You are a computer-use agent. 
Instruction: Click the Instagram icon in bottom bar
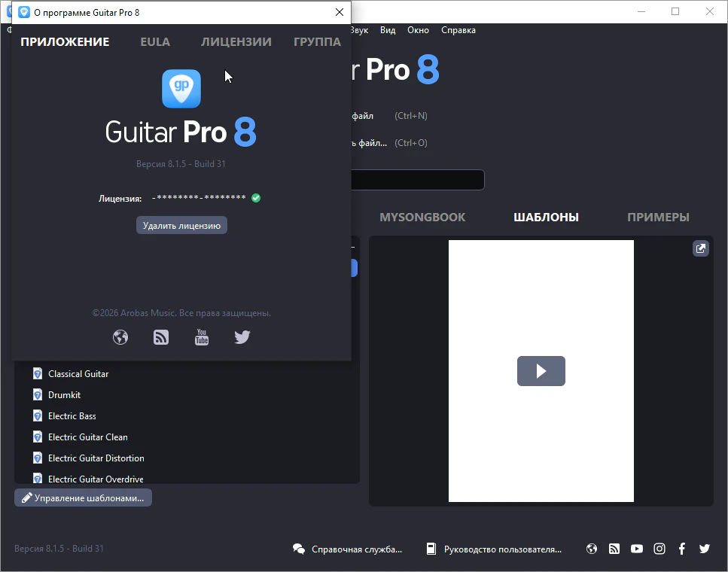pyautogui.click(x=659, y=549)
